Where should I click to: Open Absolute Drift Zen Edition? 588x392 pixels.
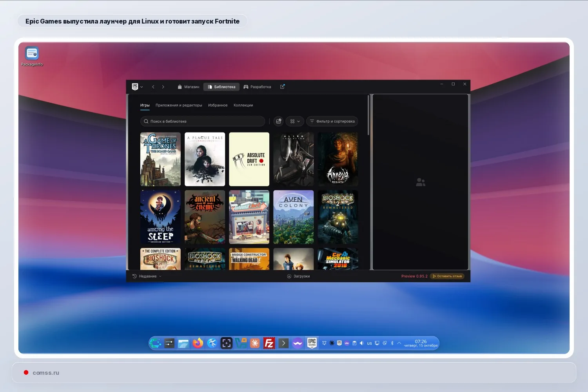249,159
